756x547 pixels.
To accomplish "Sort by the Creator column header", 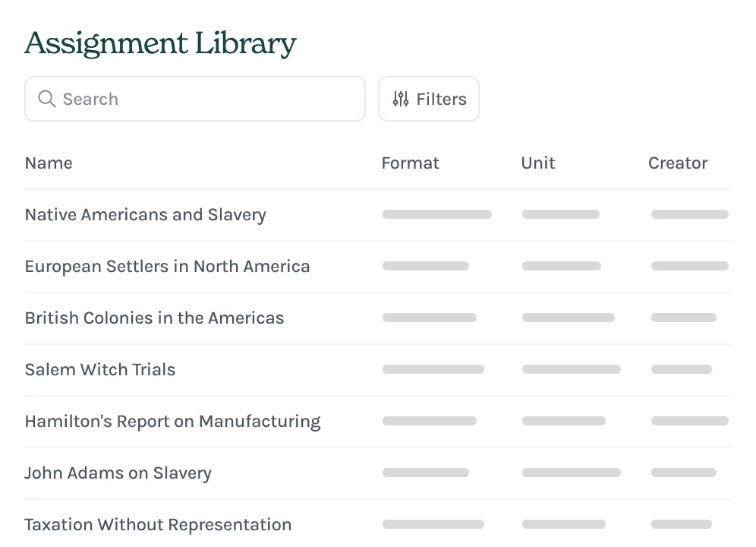I will [678, 163].
